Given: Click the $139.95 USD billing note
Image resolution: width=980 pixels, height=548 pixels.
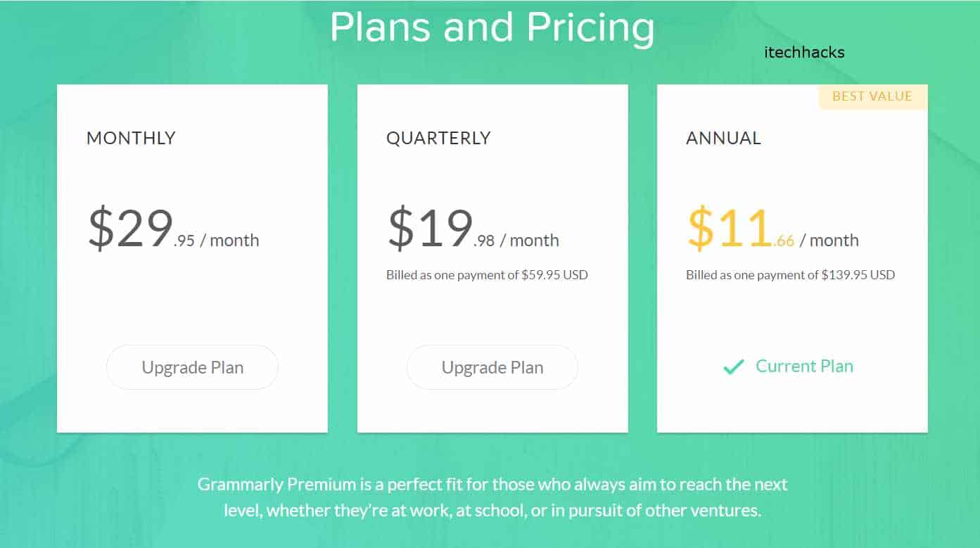Looking at the screenshot, I should pos(790,275).
